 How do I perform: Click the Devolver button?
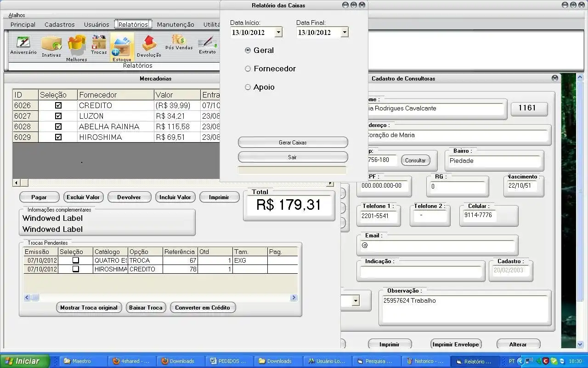[x=129, y=197]
